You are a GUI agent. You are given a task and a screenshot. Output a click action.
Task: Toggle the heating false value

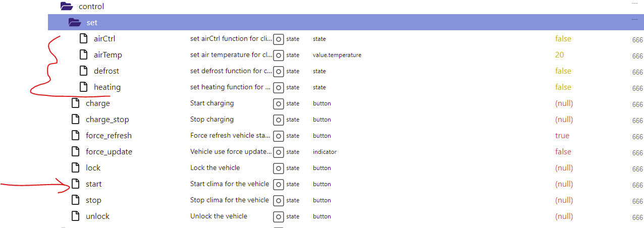click(563, 87)
